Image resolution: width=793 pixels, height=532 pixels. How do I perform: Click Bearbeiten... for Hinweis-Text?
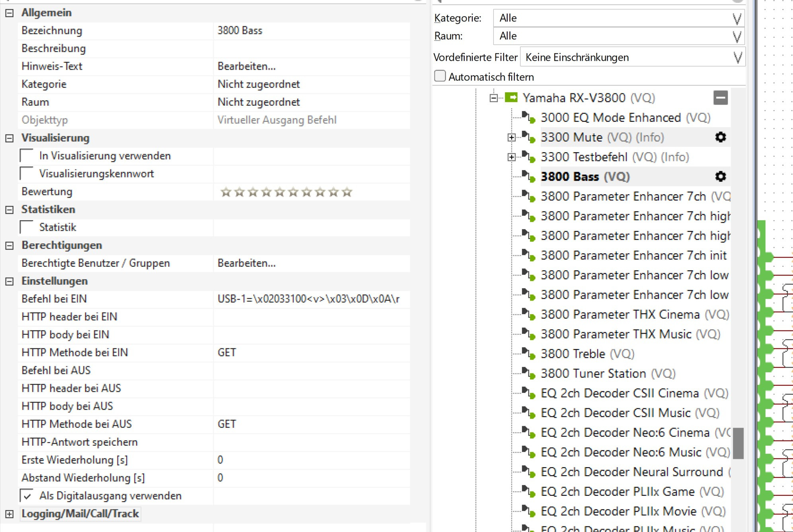(x=247, y=66)
